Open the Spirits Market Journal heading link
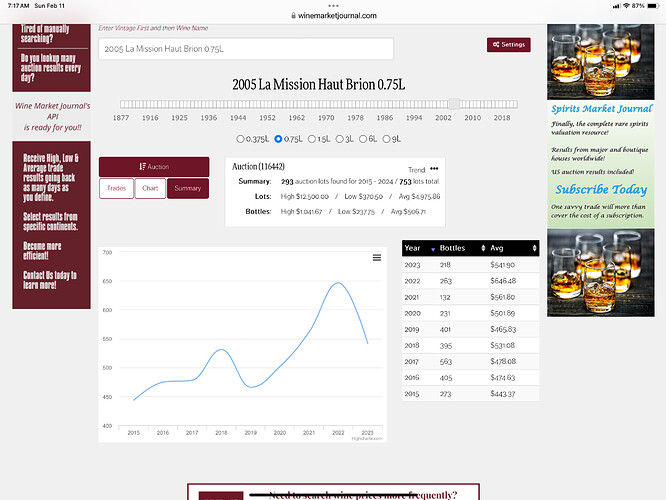666x500 pixels. tap(601, 109)
